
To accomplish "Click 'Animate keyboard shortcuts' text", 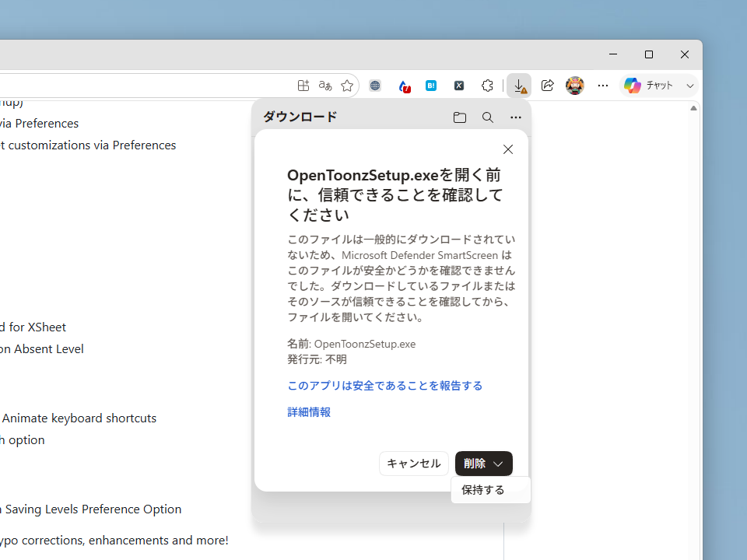I will 79,418.
